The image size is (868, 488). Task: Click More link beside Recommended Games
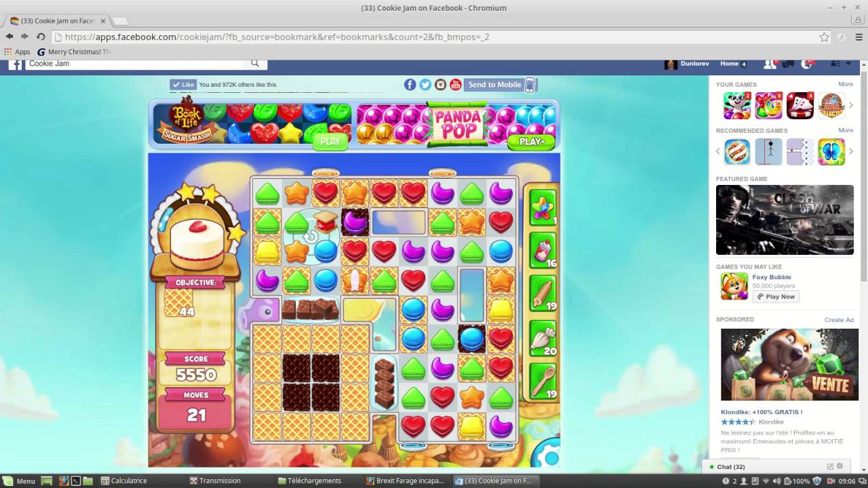pyautogui.click(x=845, y=130)
